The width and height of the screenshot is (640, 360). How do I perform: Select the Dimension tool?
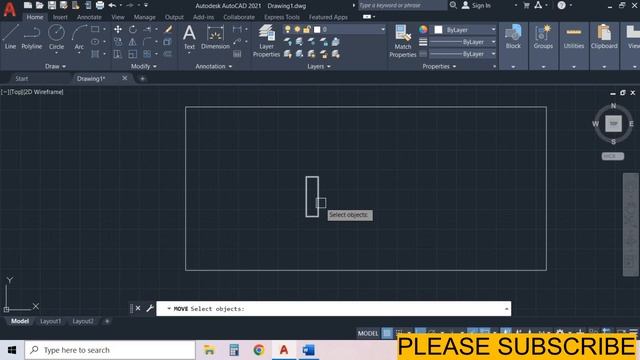pyautogui.click(x=215, y=37)
